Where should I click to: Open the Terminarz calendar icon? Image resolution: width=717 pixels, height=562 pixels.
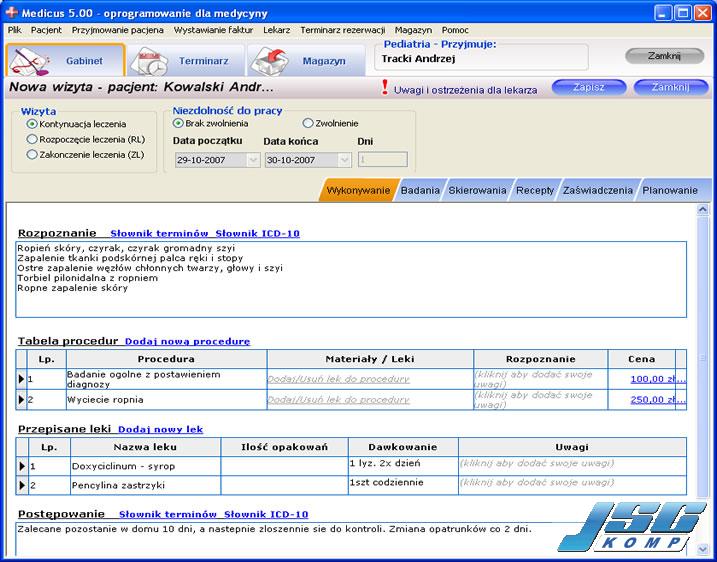coord(148,61)
